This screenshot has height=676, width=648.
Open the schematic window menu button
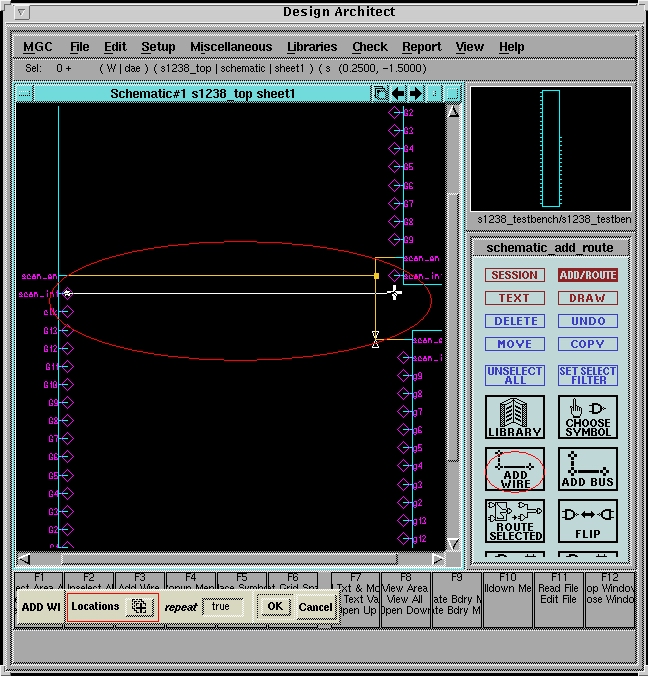coord(25,93)
